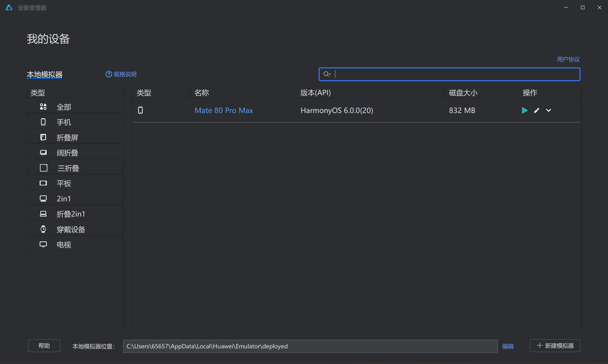
Task: Maximize the 设备管理器 window
Action: [583, 8]
